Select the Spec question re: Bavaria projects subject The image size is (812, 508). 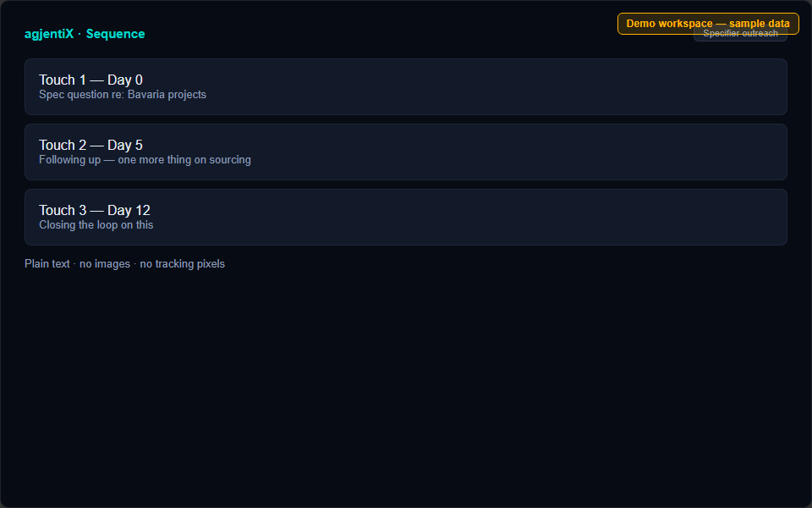[x=123, y=95]
